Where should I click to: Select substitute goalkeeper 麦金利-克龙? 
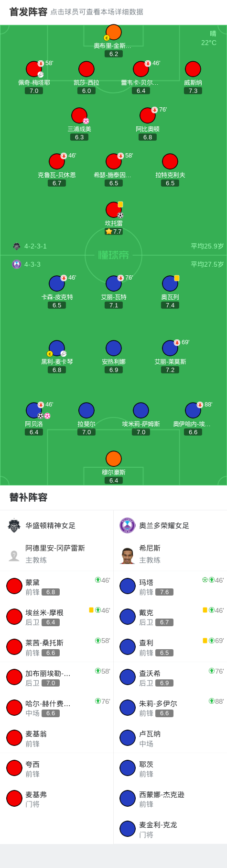click(170, 829)
